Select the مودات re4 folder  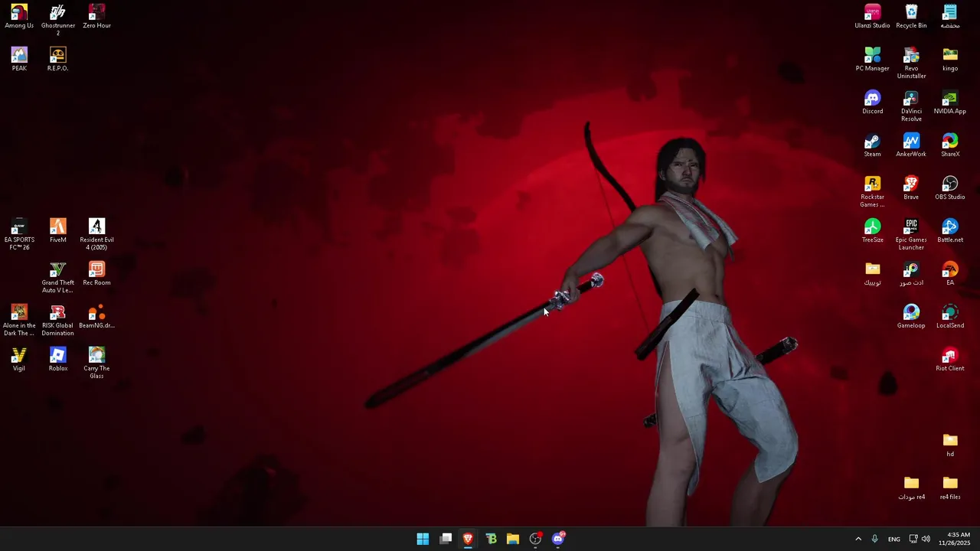pos(911,488)
